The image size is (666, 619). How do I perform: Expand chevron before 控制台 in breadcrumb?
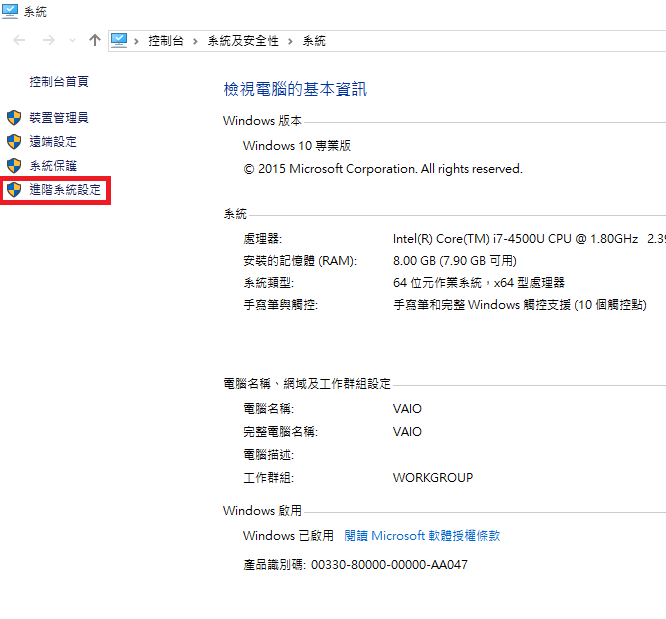136,41
